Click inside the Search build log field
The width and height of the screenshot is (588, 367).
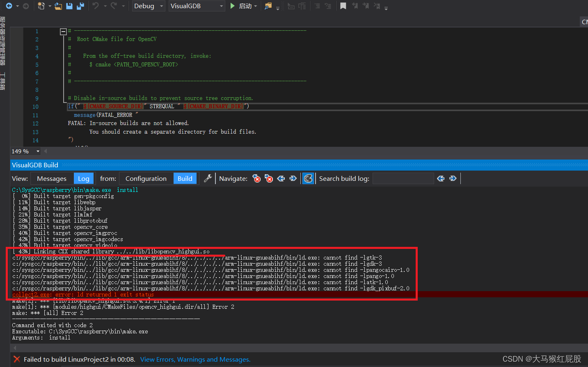tap(403, 178)
